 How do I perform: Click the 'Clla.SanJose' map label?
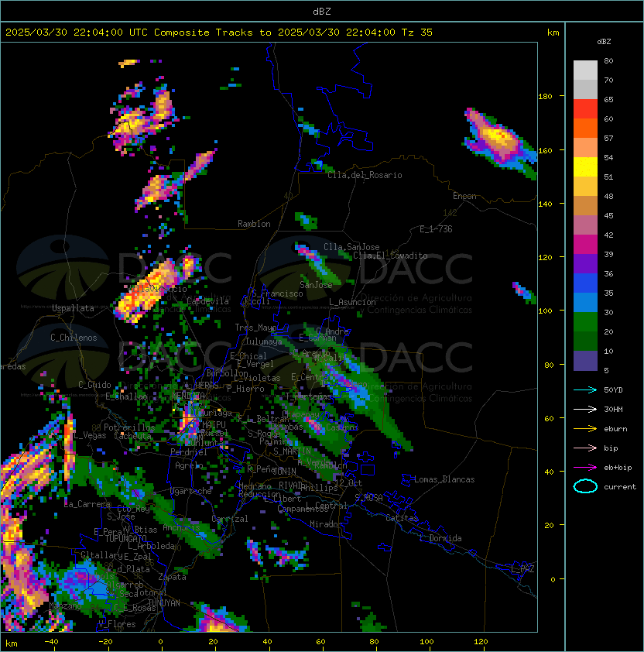351,247
